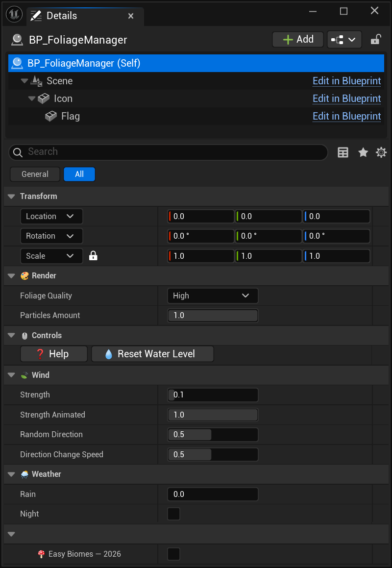Click the Location Z field
This screenshot has height=568, width=392.
337,216
